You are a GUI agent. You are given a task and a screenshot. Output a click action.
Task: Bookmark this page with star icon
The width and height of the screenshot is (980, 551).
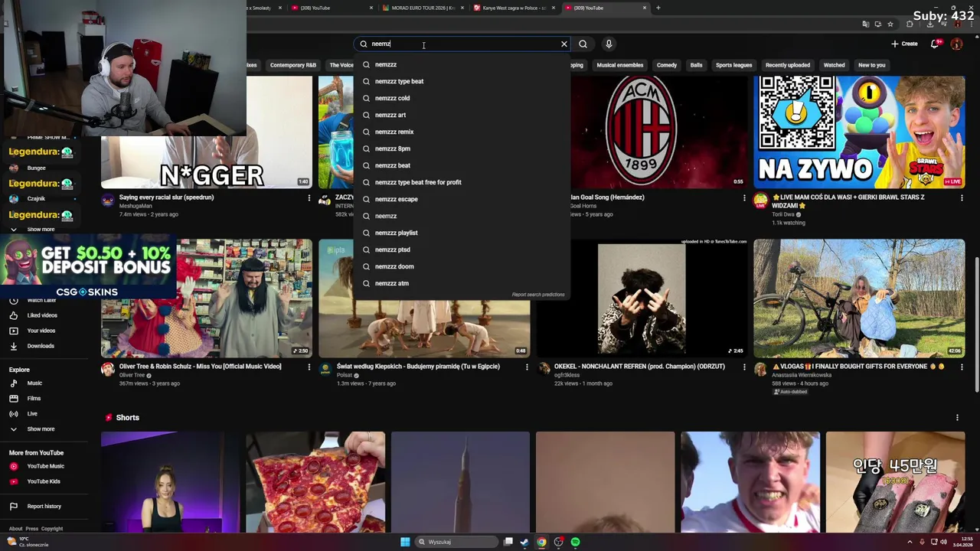pos(890,24)
